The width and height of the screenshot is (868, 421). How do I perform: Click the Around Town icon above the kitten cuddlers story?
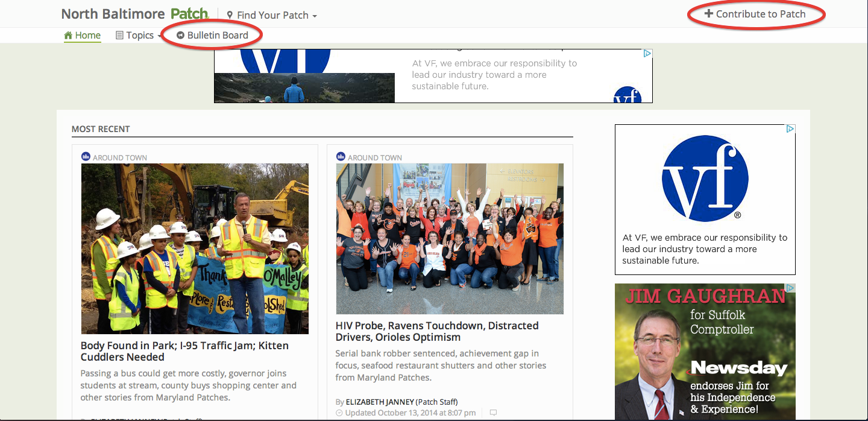pyautogui.click(x=86, y=157)
